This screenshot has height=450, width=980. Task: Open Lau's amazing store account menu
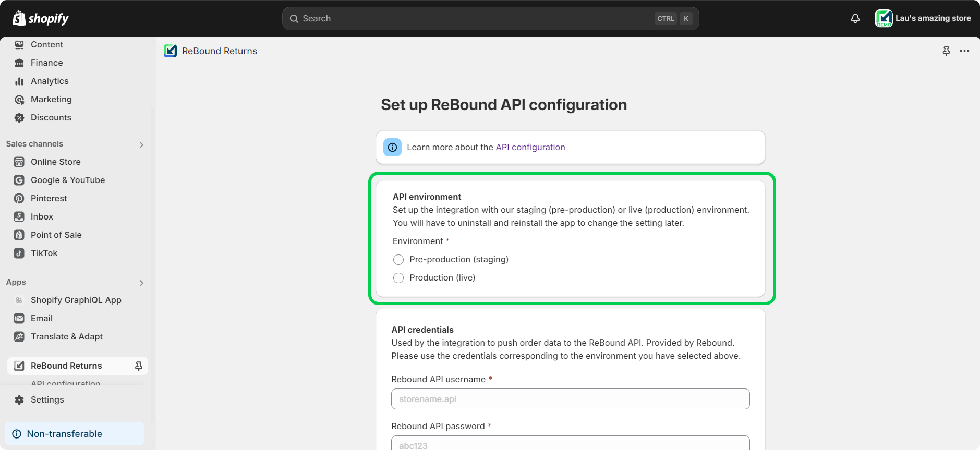923,18
